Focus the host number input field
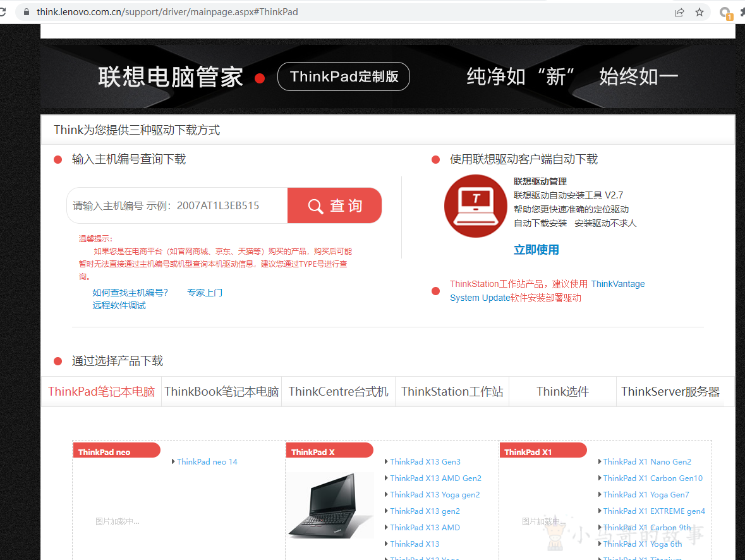 177,205
